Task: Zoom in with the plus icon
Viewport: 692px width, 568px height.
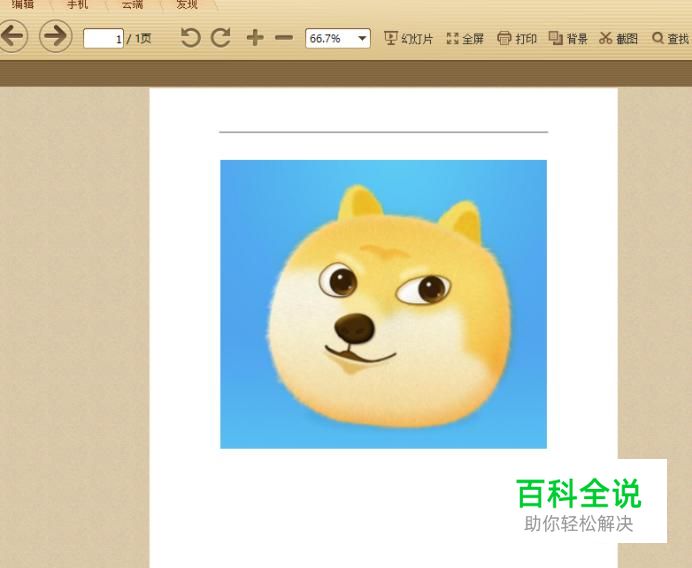Action: tap(255, 38)
